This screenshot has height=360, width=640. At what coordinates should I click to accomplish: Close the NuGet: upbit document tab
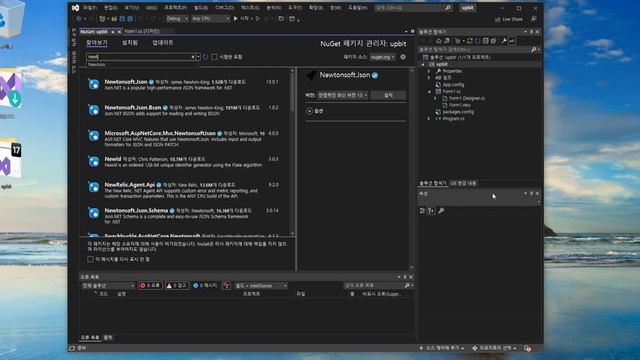(119, 31)
